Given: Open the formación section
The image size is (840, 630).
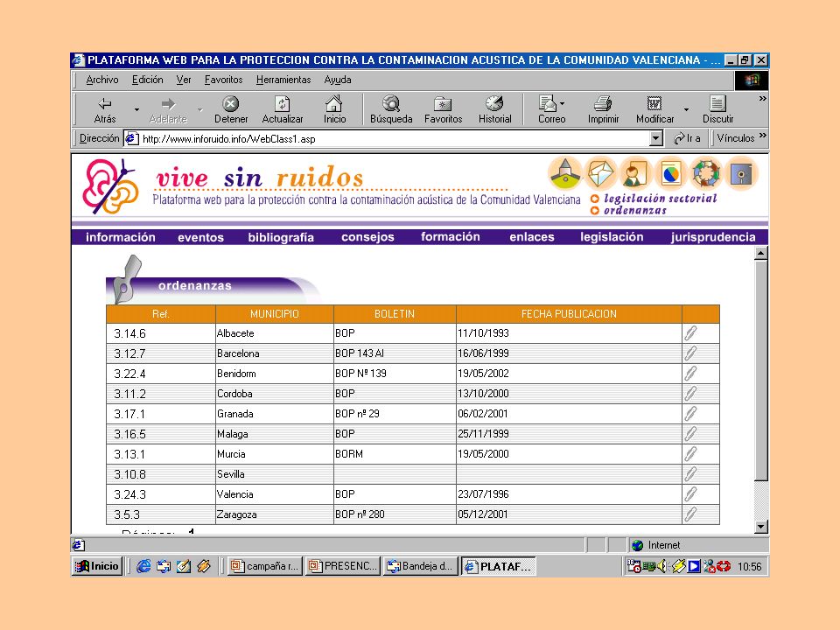Looking at the screenshot, I should pos(451,237).
